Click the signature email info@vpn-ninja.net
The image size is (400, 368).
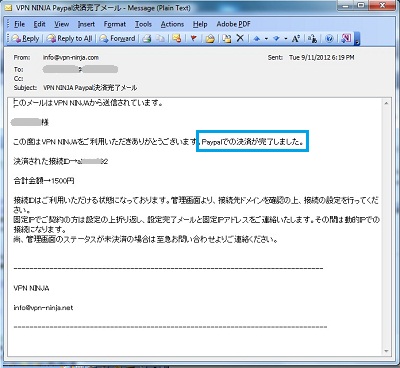(x=43, y=308)
